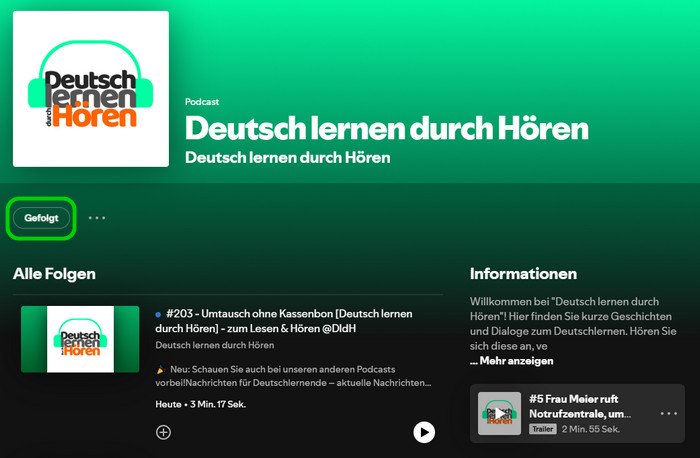
Task: Unfollow podcast using the Gefolgt button
Action: [42, 218]
